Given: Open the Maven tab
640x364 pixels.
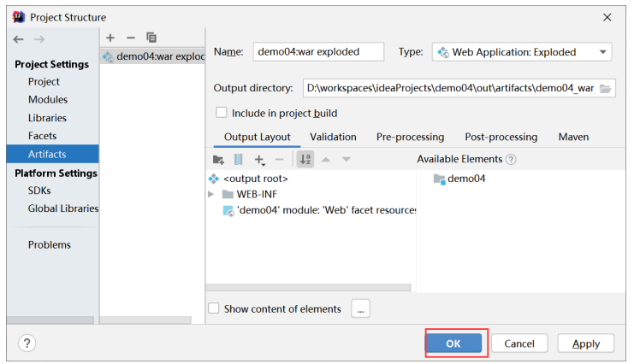Looking at the screenshot, I should (573, 137).
